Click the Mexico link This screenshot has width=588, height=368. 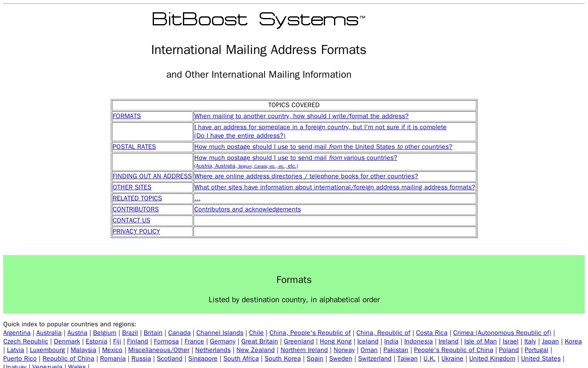tap(112, 350)
